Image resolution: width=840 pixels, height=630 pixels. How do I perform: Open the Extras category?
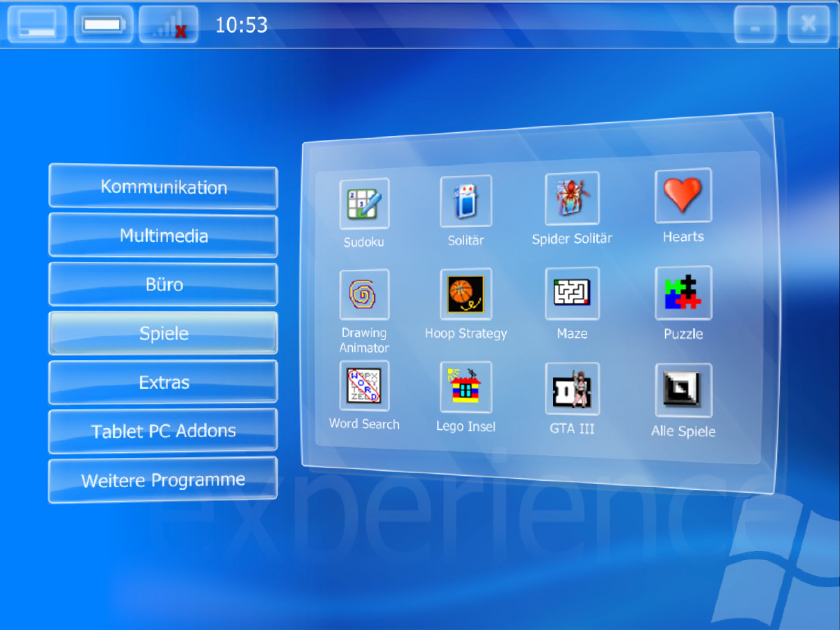point(163,382)
